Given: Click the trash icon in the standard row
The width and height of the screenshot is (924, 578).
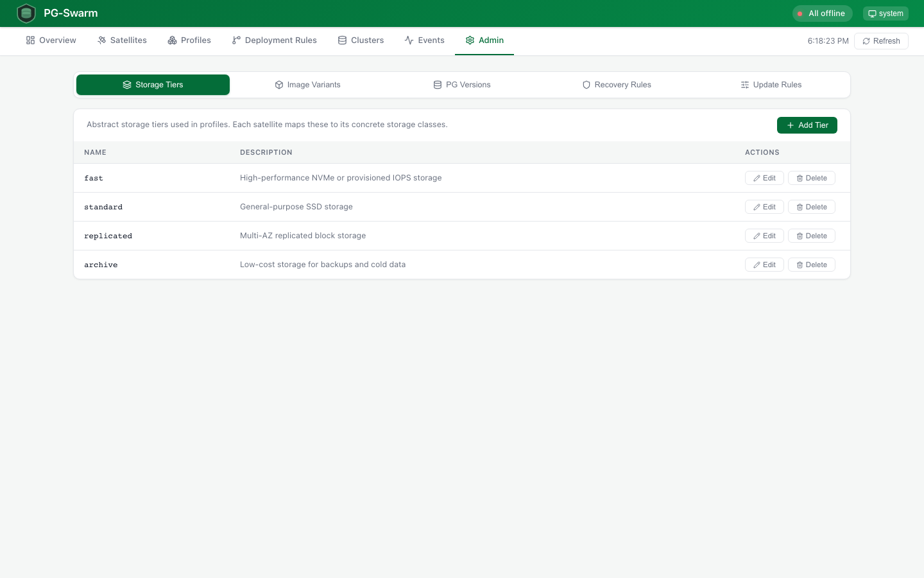Looking at the screenshot, I should click(800, 207).
